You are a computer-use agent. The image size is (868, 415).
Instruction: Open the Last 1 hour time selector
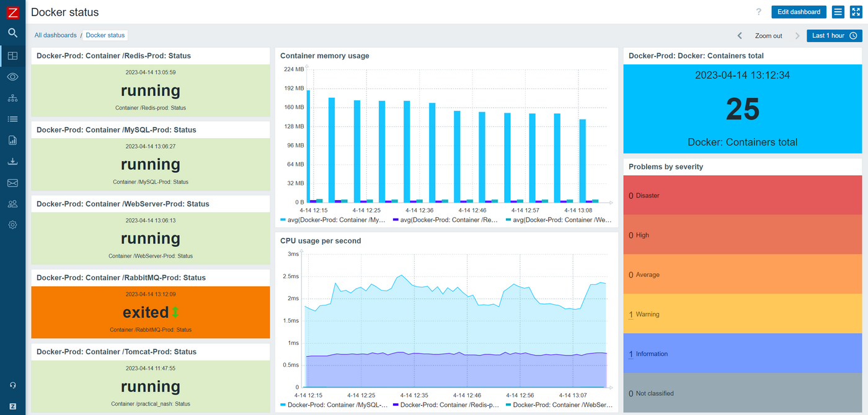pyautogui.click(x=834, y=36)
